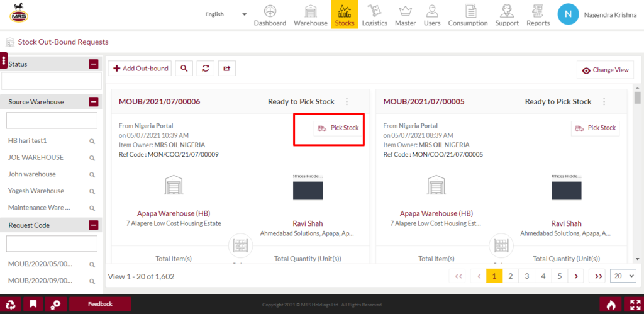The width and height of the screenshot is (644, 314).
Task: Click search icon beside HB hari test1
Action: click(x=92, y=142)
